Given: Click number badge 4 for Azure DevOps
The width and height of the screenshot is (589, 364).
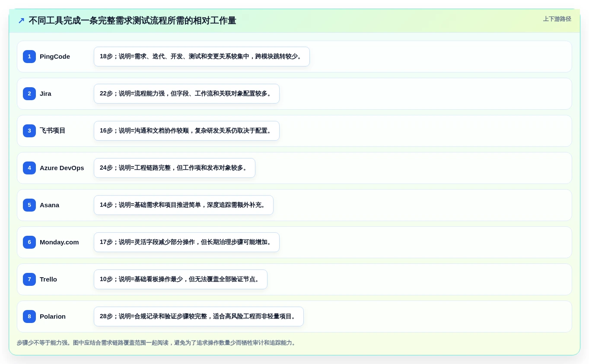Looking at the screenshot, I should [29, 168].
